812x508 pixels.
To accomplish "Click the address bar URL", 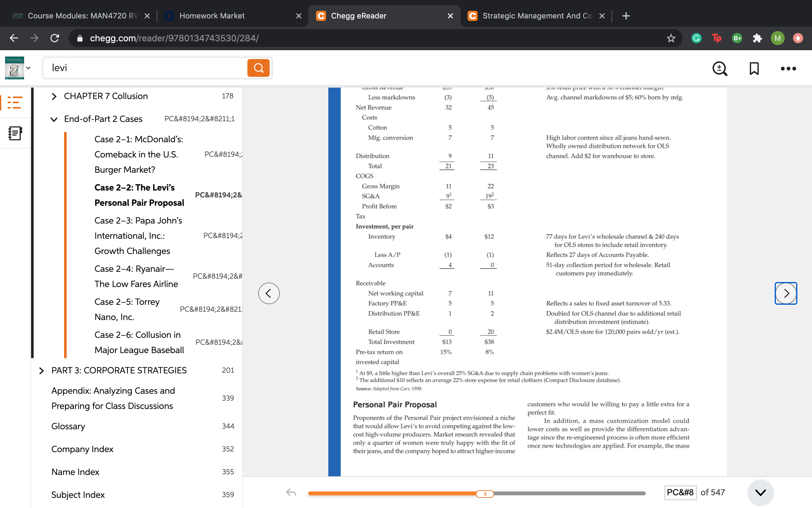I will point(174,38).
